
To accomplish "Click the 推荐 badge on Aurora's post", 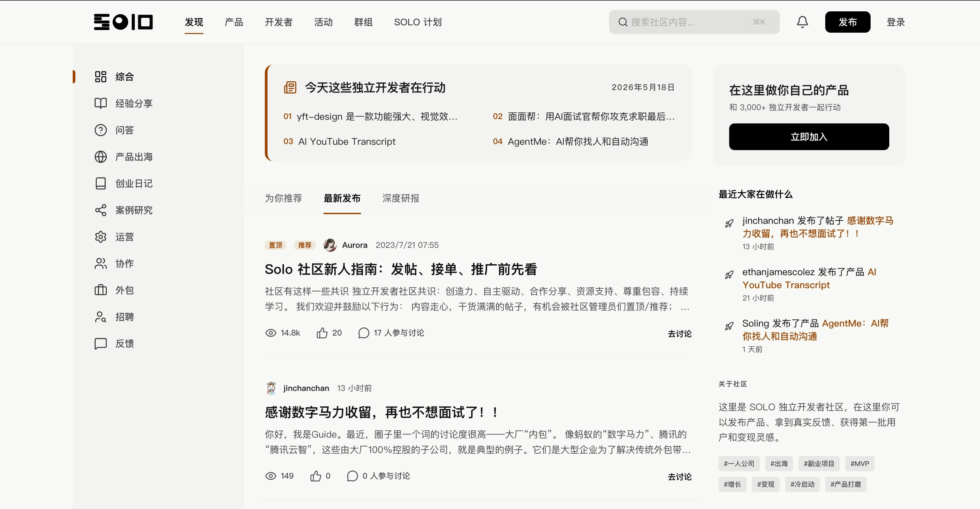I will (305, 245).
